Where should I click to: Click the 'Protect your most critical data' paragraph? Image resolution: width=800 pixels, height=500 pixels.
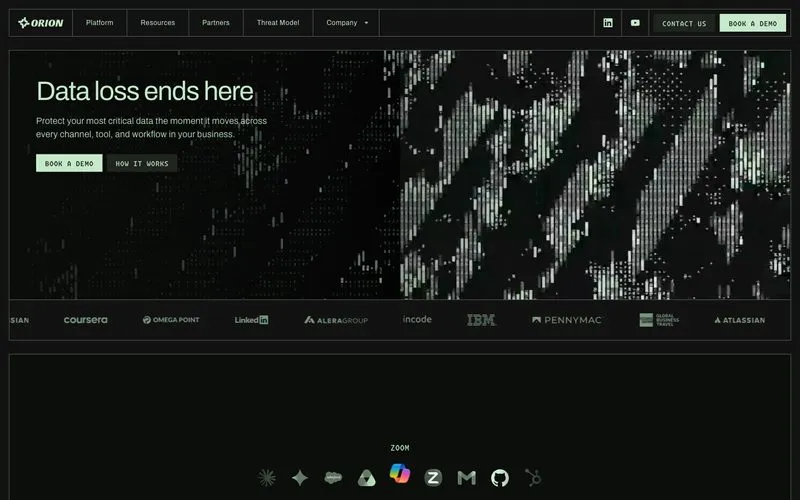(x=152, y=128)
